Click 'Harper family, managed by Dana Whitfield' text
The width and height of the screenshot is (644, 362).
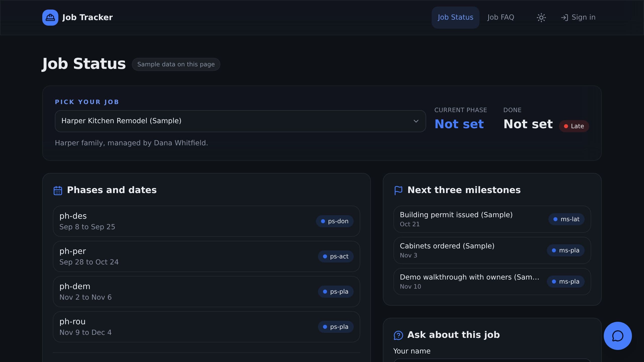(131, 143)
